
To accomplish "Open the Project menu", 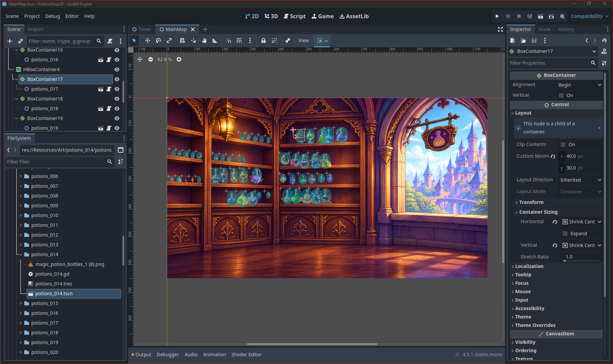I will [x=32, y=16].
